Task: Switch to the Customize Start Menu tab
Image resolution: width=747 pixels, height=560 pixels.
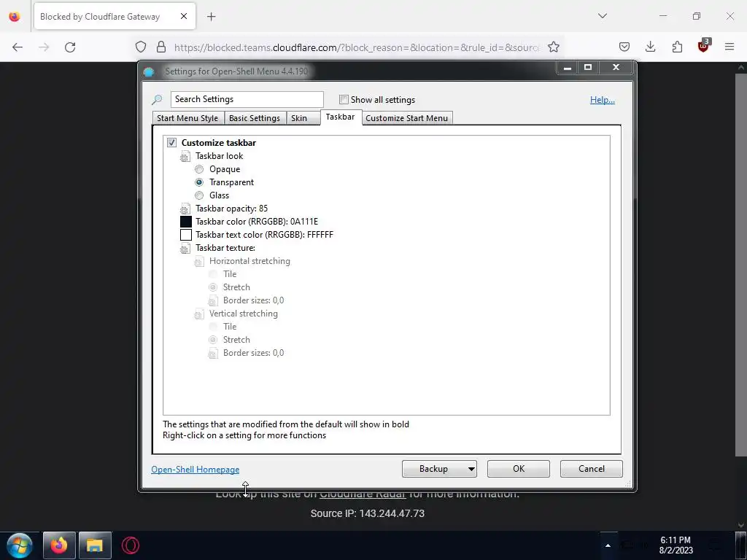Action: click(x=406, y=118)
